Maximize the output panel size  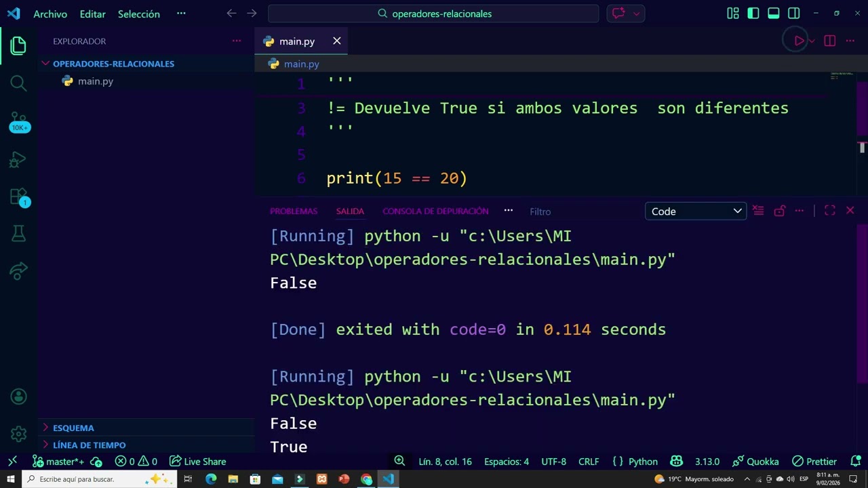(x=829, y=211)
